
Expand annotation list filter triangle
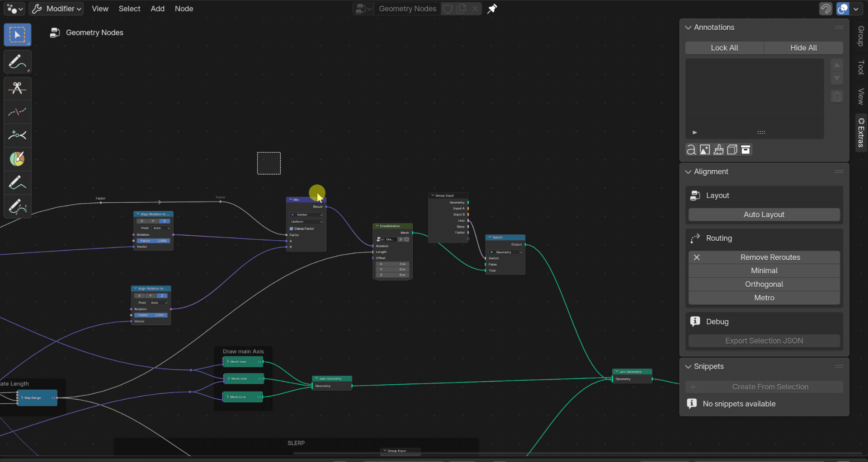pos(695,132)
